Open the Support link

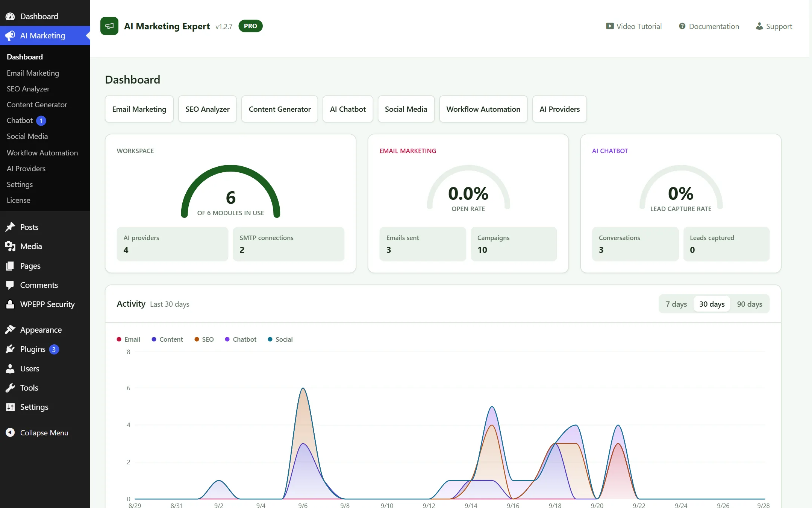click(x=774, y=26)
